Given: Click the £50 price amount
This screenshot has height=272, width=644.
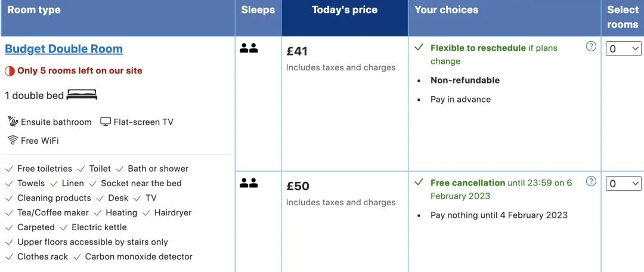Looking at the screenshot, I should coord(298,186).
